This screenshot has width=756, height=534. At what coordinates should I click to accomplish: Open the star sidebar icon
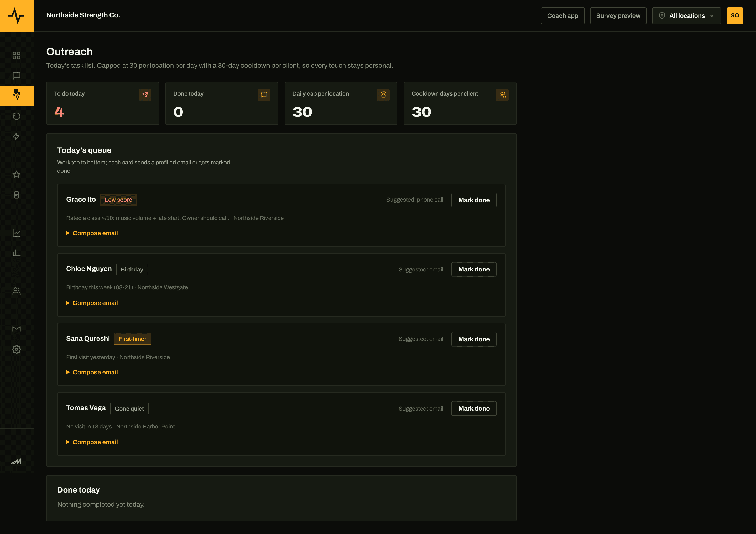17,175
